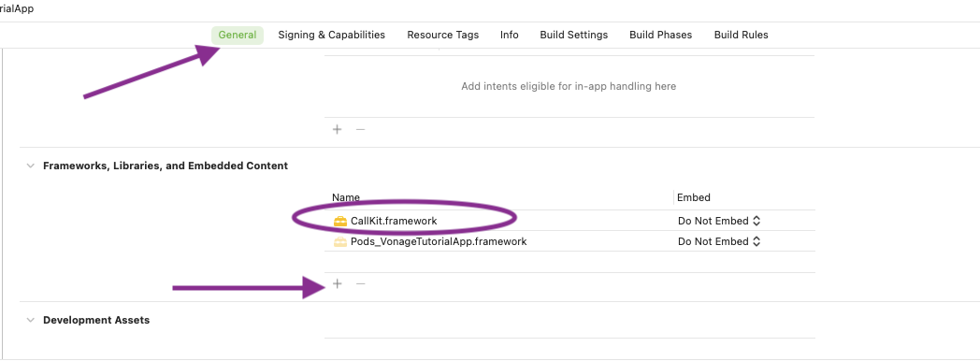Switch to the General tab
This screenshot has width=980, height=361.
pyautogui.click(x=237, y=35)
